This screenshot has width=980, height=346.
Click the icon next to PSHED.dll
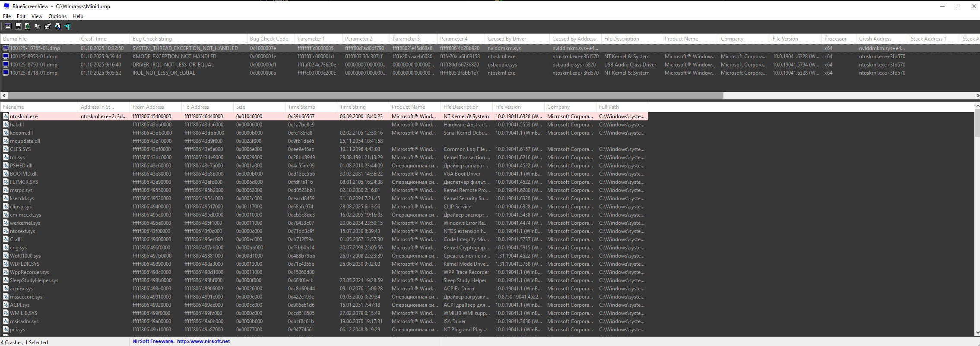[6, 165]
